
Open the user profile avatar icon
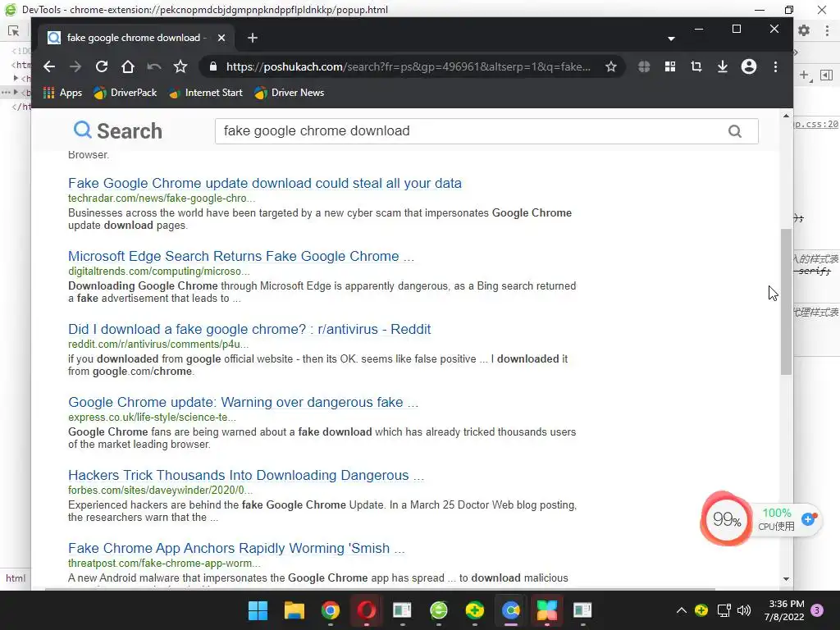(x=749, y=66)
